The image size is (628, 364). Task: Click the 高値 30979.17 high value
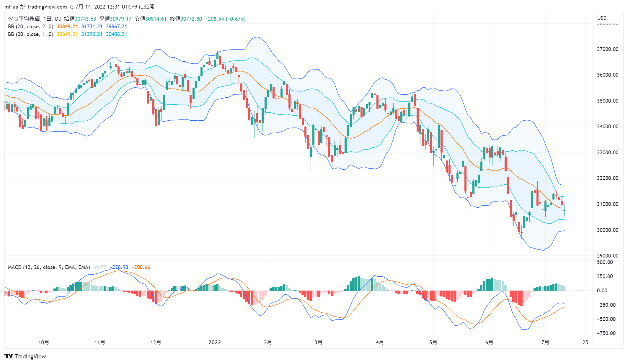click(115, 19)
